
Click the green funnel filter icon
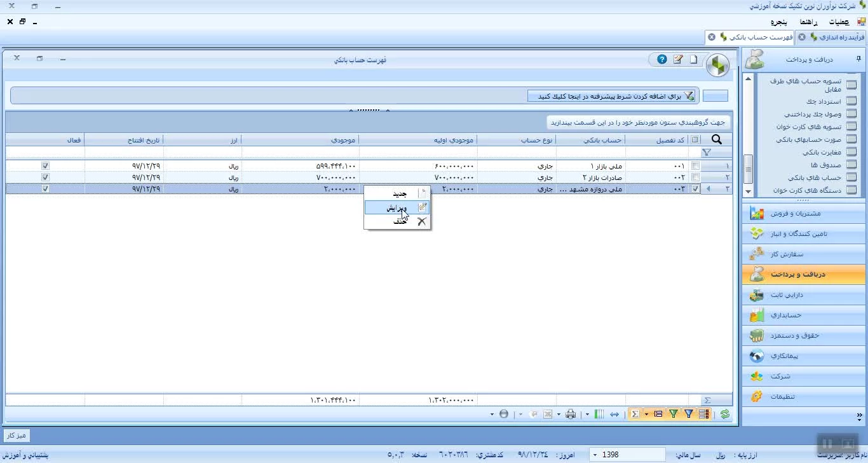click(x=674, y=414)
